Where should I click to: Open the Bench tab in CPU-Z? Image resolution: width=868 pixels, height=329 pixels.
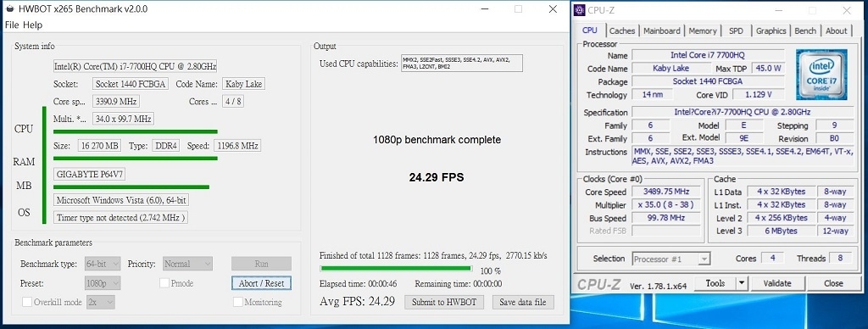[x=805, y=31]
